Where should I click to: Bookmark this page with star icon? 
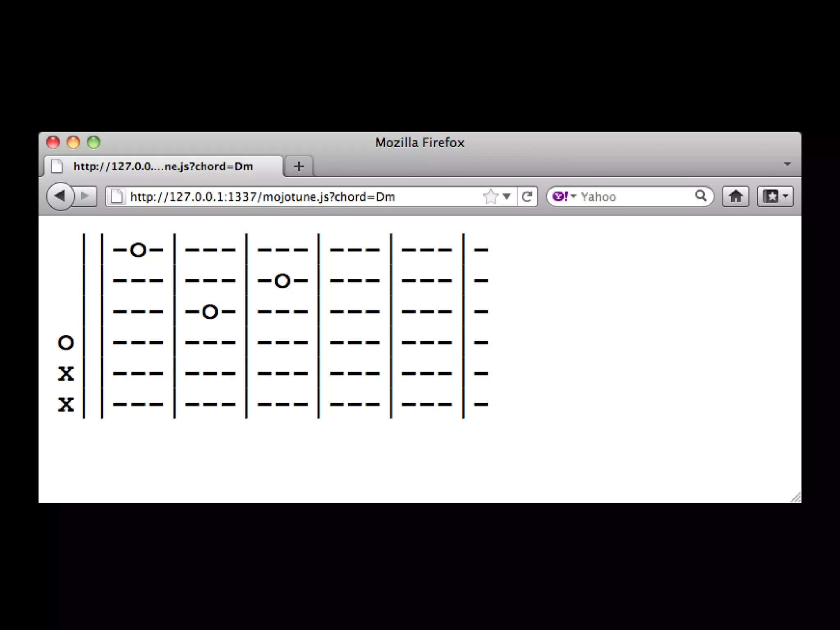(491, 197)
